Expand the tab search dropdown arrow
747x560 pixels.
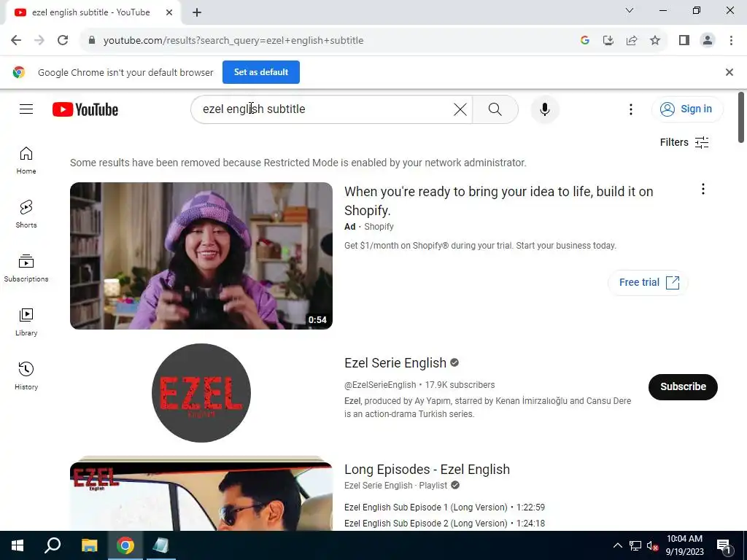click(630, 10)
